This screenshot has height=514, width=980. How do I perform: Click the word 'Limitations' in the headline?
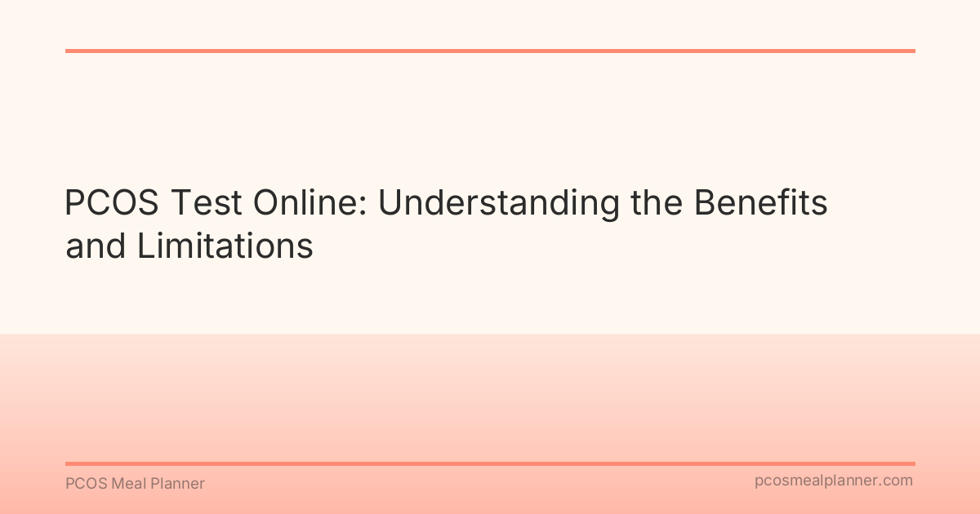click(224, 246)
